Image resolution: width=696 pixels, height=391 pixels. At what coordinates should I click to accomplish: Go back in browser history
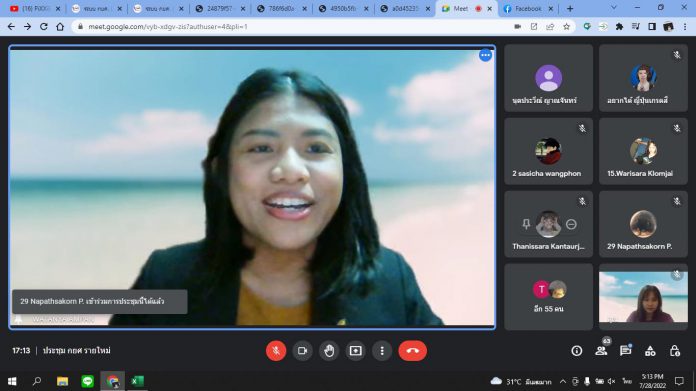tap(11, 27)
